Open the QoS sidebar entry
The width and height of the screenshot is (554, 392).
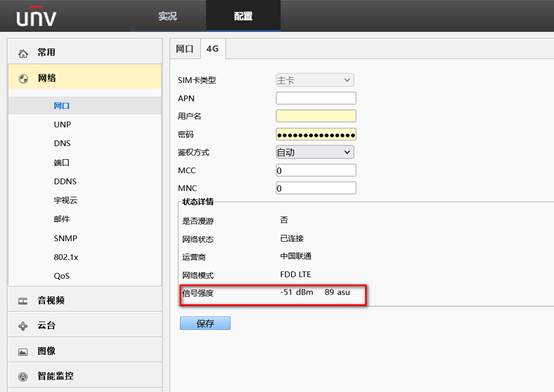pyautogui.click(x=61, y=276)
